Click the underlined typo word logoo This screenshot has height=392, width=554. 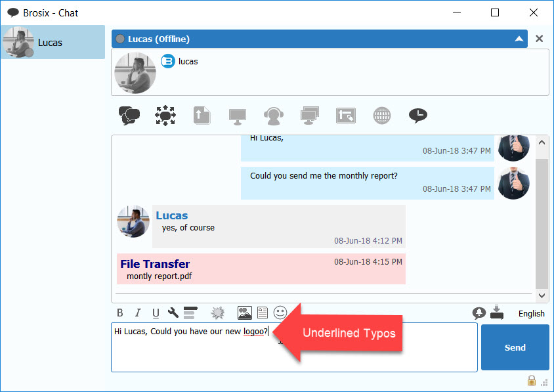pyautogui.click(x=253, y=332)
